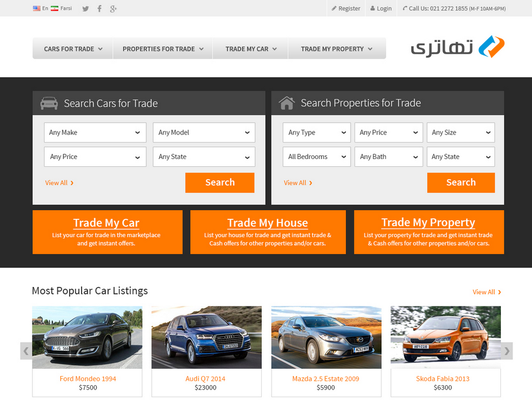Expand the Any Size dropdown

(x=461, y=132)
